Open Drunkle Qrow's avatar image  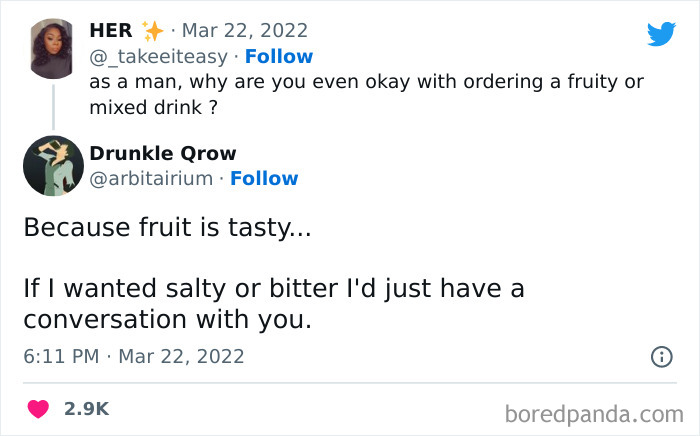53,166
